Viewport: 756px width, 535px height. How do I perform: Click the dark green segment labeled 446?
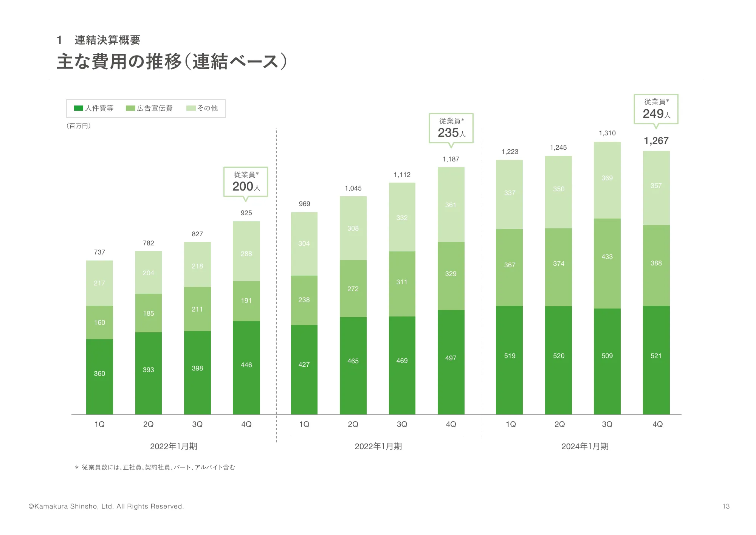click(x=246, y=368)
